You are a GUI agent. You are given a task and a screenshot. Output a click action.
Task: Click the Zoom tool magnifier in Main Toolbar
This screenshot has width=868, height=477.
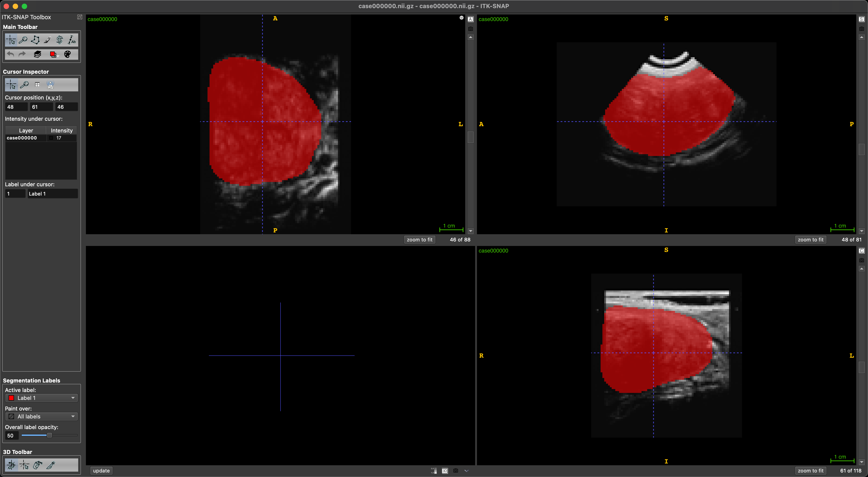(x=23, y=40)
